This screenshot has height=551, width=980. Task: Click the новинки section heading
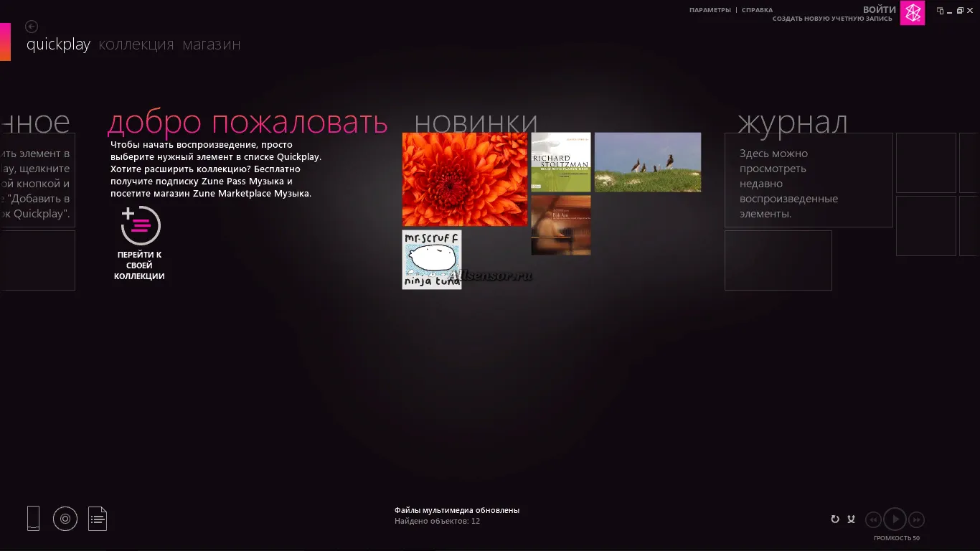476,123
